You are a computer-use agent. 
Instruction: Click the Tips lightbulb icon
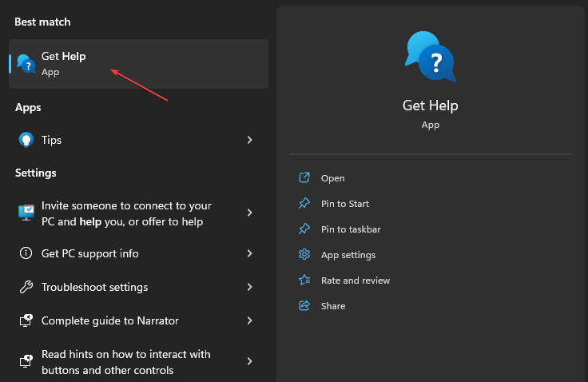tap(26, 140)
